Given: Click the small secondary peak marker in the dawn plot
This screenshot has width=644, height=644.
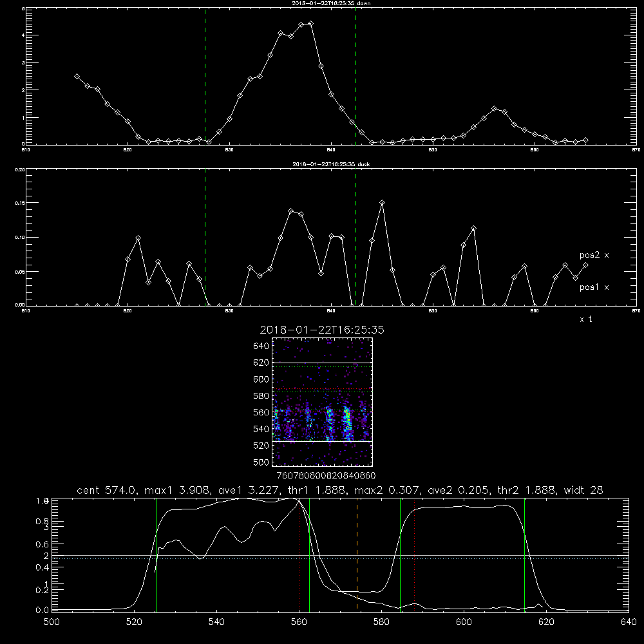Looking at the screenshot, I should (x=495, y=109).
